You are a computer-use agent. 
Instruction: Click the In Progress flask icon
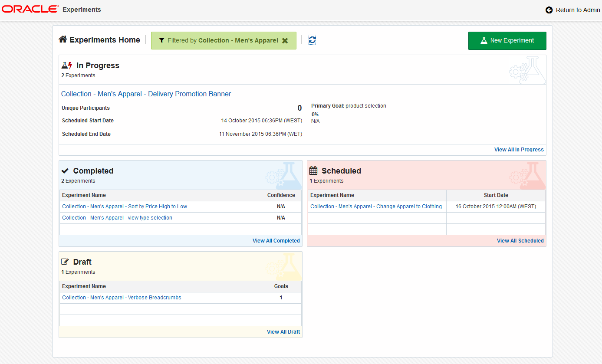click(x=67, y=66)
